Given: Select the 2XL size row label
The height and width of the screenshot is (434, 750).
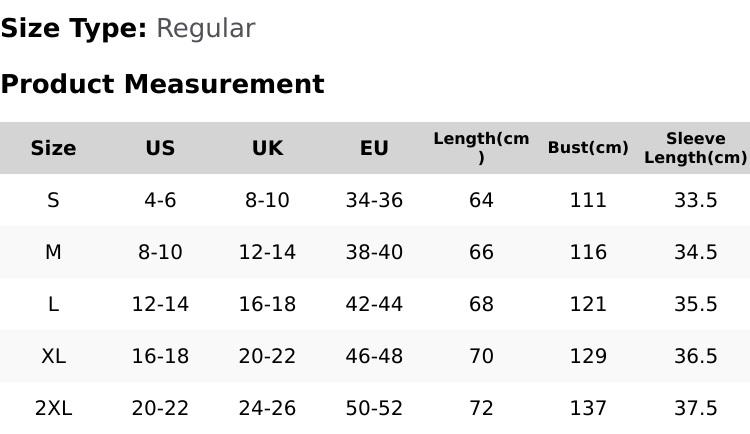Looking at the screenshot, I should point(53,408).
